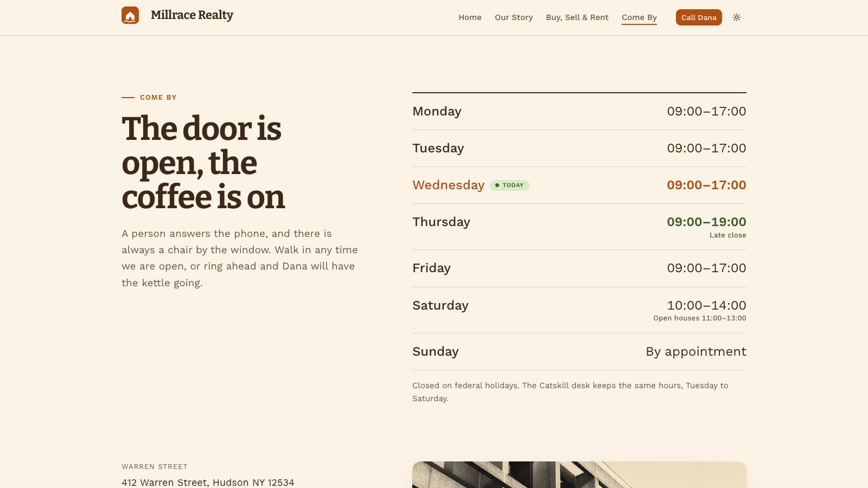
Task: Click the Millrace Realty brand name link
Action: tap(192, 15)
